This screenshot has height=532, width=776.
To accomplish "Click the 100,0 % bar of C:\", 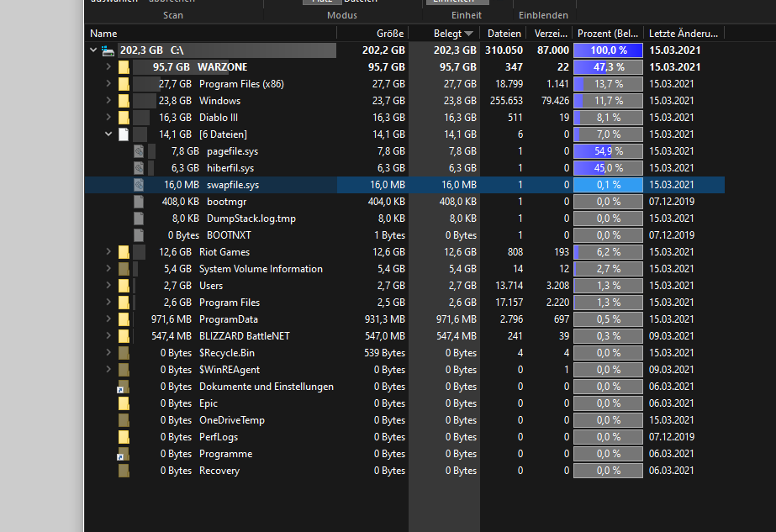I will pyautogui.click(x=608, y=50).
